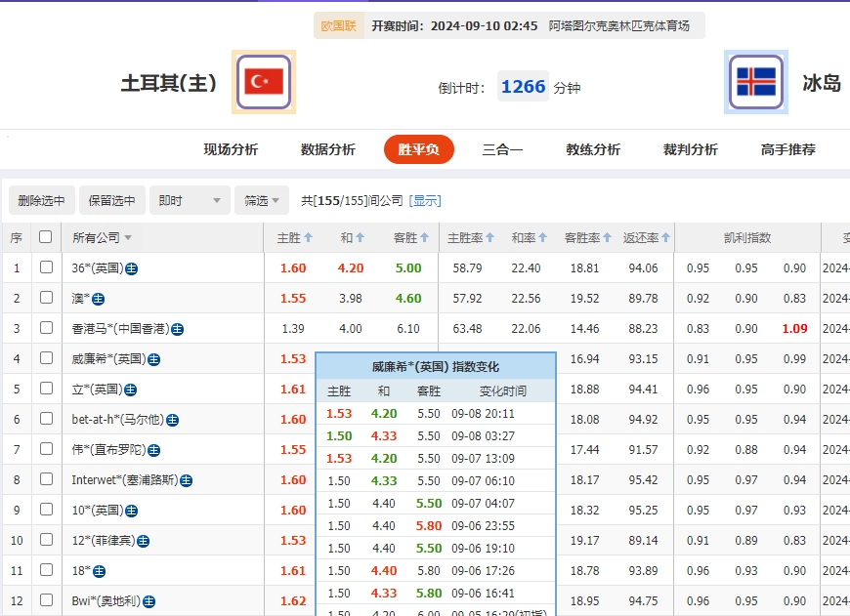Open the 三合一 tab
The width and height of the screenshot is (850, 616).
click(x=503, y=149)
